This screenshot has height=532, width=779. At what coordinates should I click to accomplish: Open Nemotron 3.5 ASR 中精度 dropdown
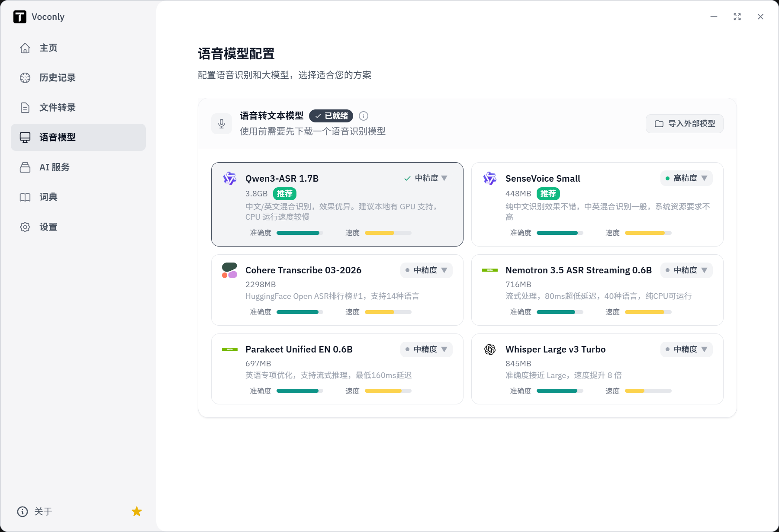(x=686, y=270)
